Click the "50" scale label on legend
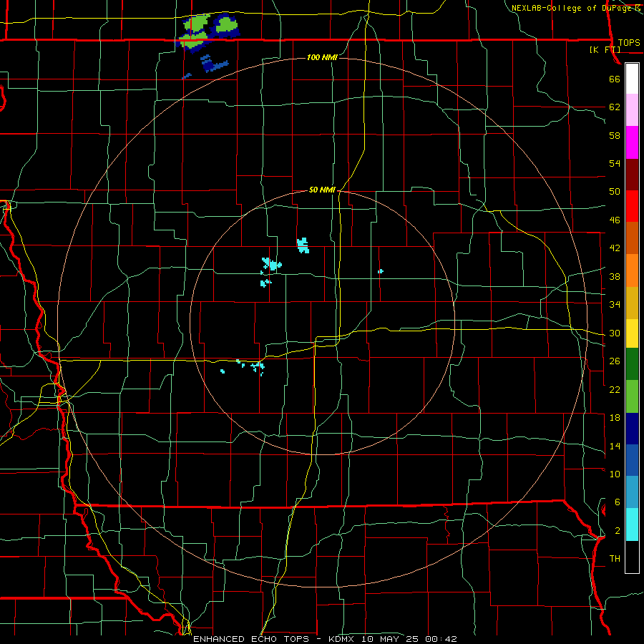This screenshot has height=644, width=644. click(x=615, y=192)
